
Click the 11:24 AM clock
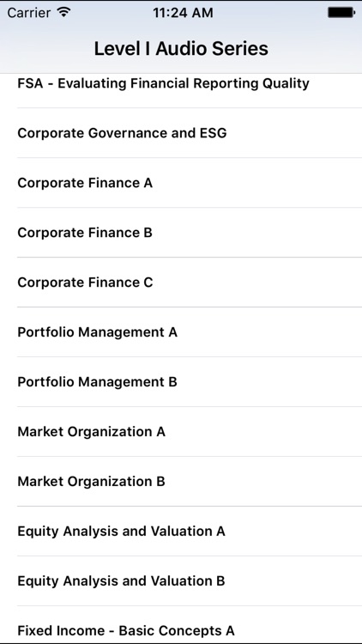click(x=183, y=12)
